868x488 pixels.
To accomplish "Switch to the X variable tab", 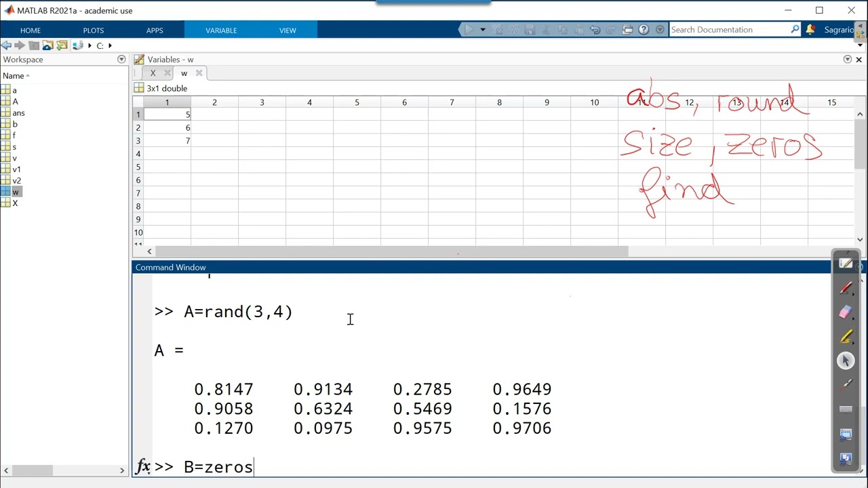I will [153, 73].
